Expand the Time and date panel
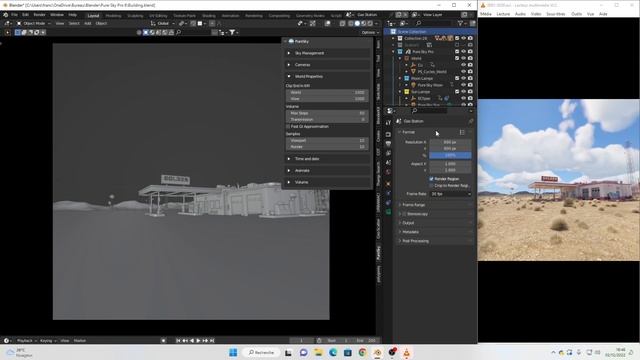This screenshot has width=640, height=360. [x=328, y=159]
